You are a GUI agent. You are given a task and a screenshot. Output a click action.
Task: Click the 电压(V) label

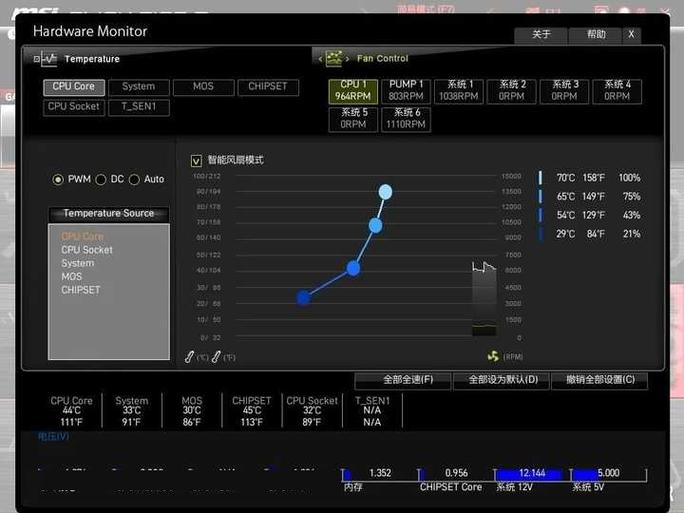(54, 437)
